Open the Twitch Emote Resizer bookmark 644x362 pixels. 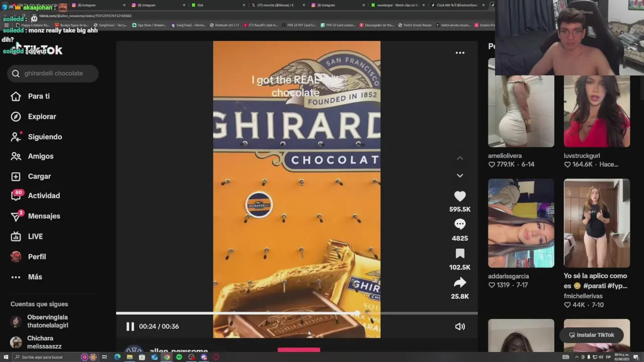tap(415, 25)
